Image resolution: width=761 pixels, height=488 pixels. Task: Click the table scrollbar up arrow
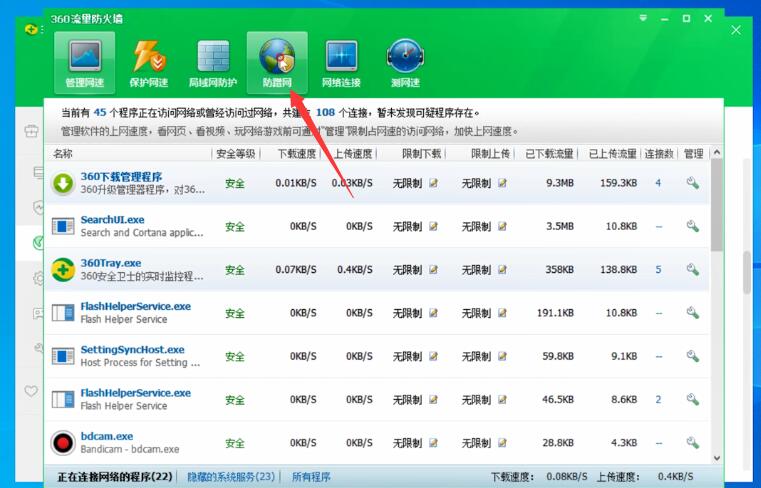(x=717, y=153)
